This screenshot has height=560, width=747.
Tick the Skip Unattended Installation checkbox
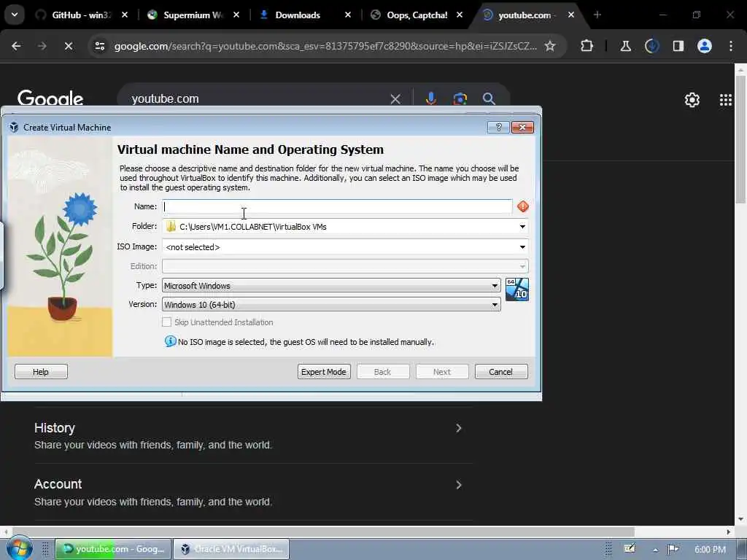[166, 322]
